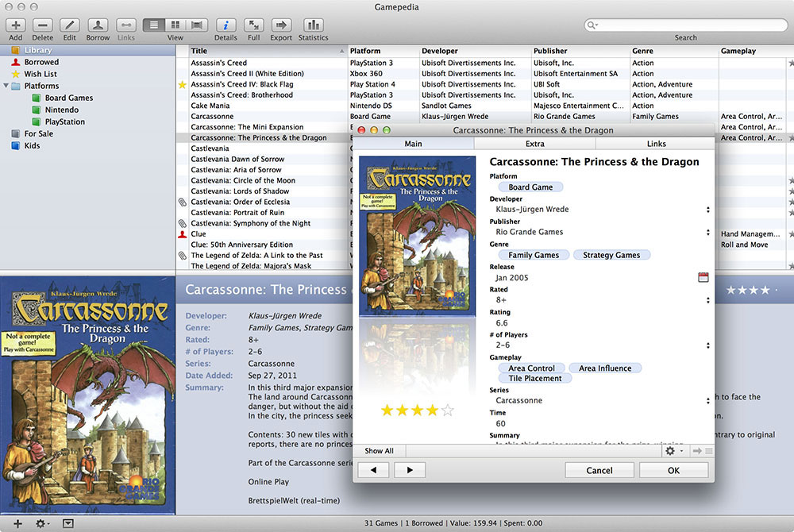Click the Export toolbar icon
Screen dimensions: 794x532
tap(280, 25)
